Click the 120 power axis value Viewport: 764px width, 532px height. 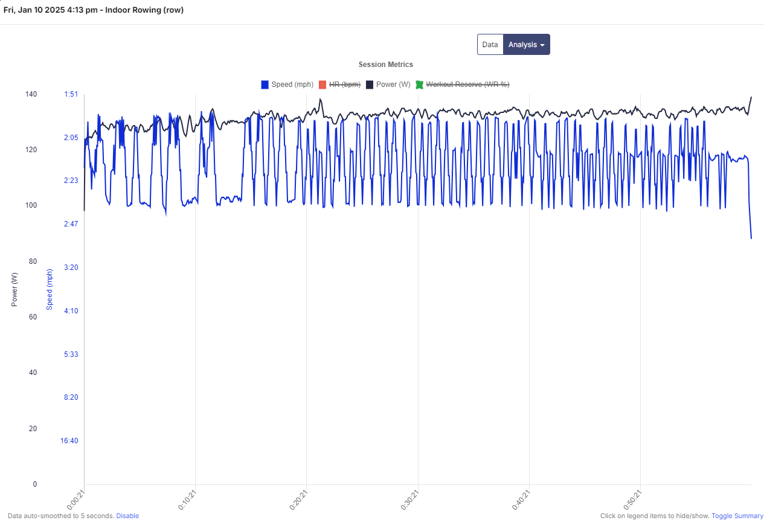tap(31, 150)
